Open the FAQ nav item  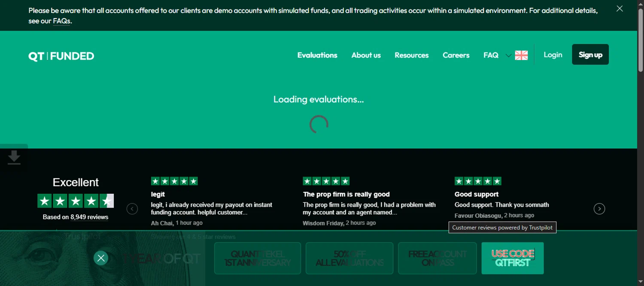[491, 55]
